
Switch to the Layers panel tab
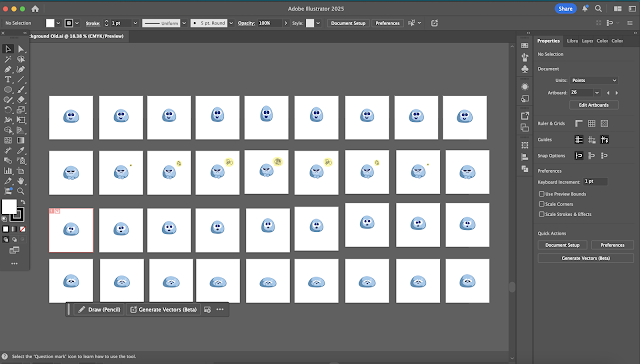click(587, 41)
